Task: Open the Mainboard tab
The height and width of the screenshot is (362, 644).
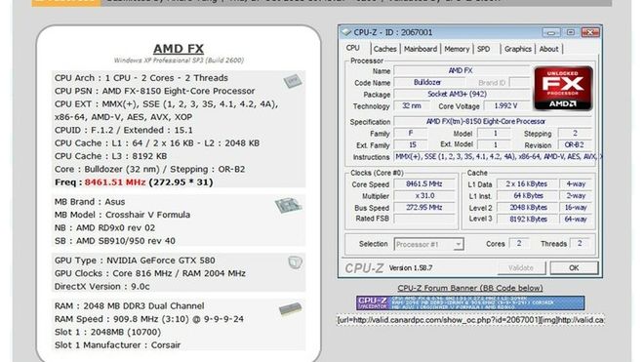Action: coord(421,49)
